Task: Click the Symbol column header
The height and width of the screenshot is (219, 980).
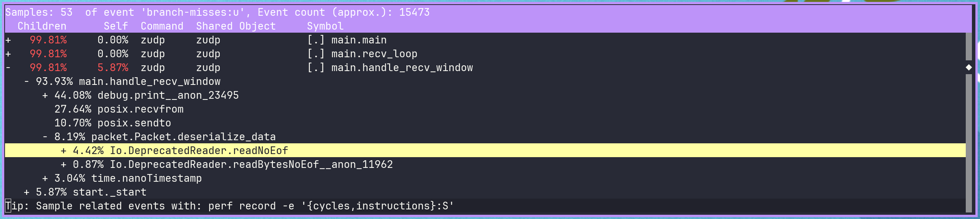Action: 325,26
